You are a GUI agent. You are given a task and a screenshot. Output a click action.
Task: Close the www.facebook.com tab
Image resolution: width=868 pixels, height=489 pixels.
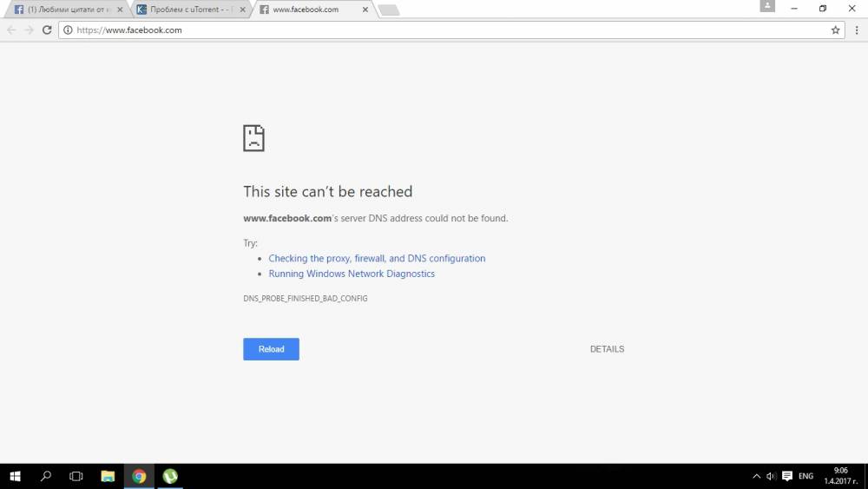pyautogui.click(x=365, y=10)
